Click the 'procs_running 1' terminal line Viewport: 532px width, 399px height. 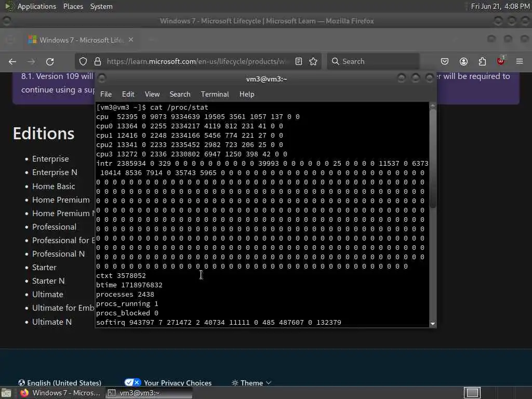(127, 303)
